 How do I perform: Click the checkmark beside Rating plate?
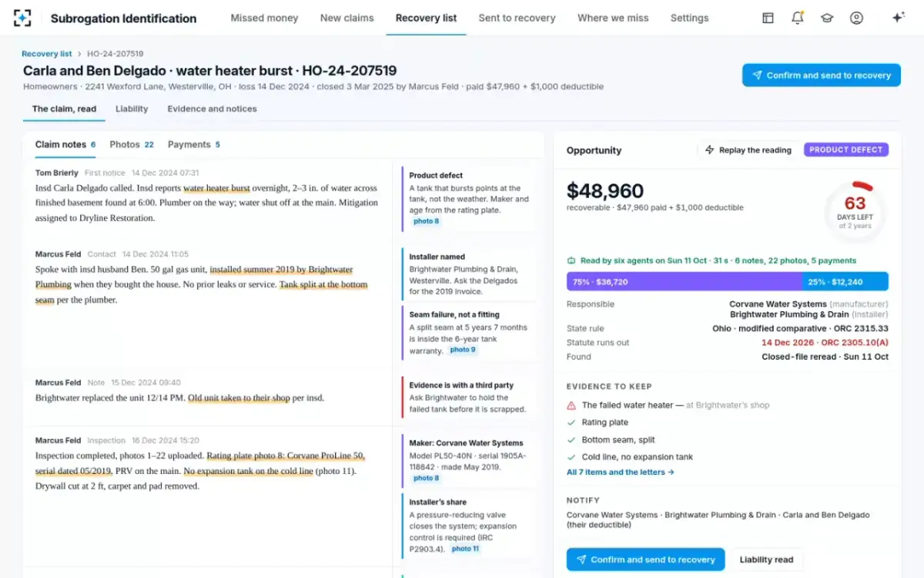571,422
